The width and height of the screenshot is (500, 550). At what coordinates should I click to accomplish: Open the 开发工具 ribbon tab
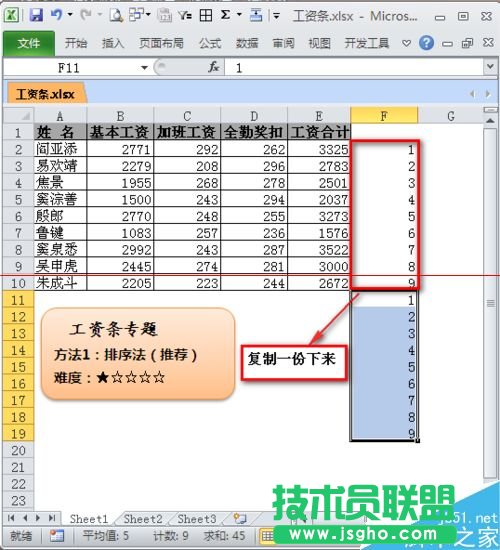point(367,43)
